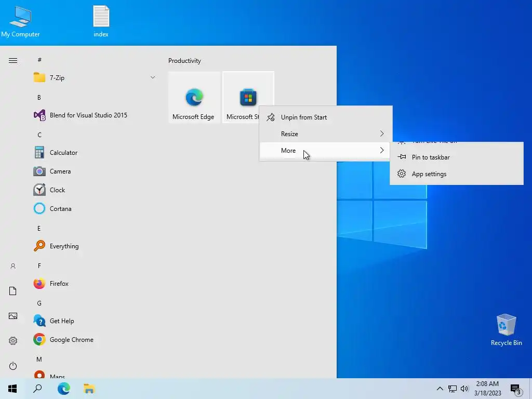Jump to letter B section header
This screenshot has height=399, width=532.
[x=39, y=98]
